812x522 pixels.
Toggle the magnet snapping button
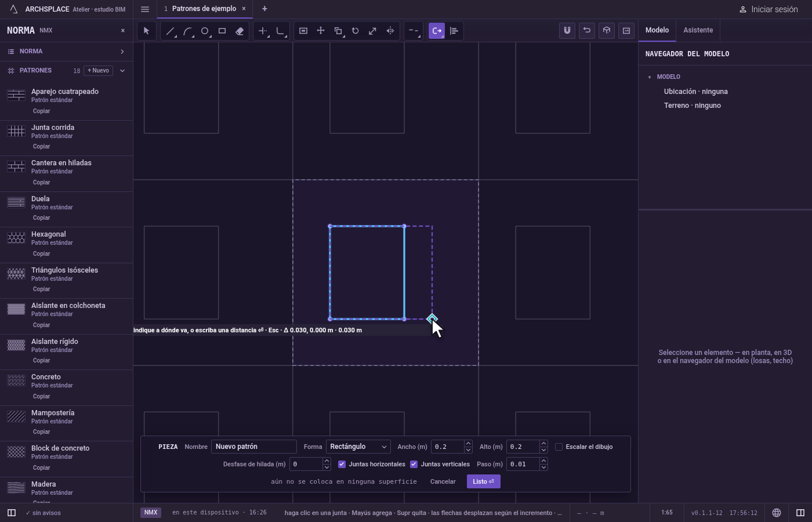pyautogui.click(x=567, y=31)
